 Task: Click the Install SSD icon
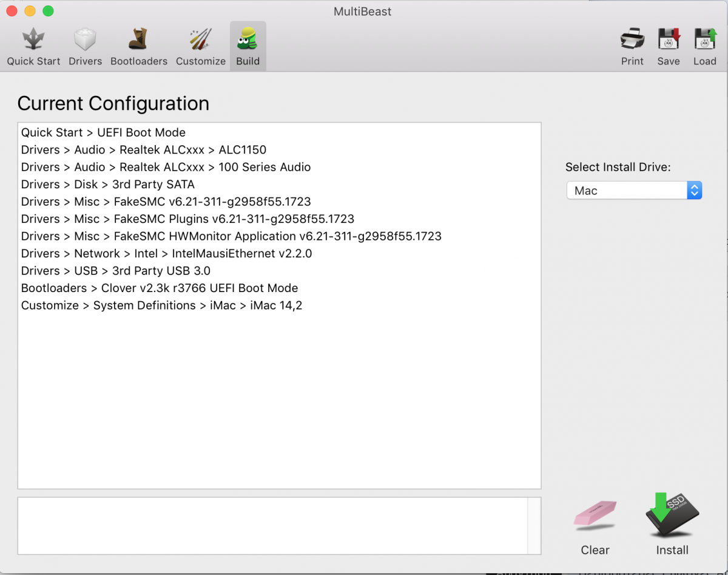[x=672, y=525]
